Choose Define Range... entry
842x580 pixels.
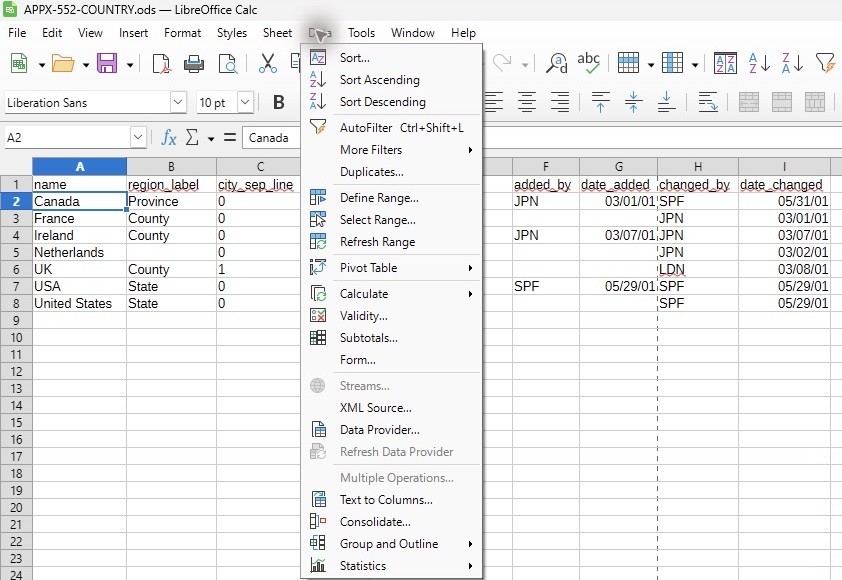point(392,198)
